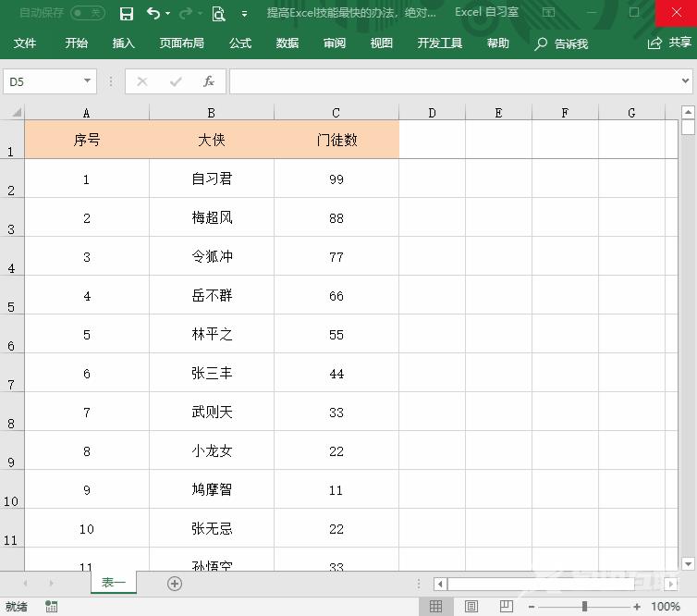Select column D header
The width and height of the screenshot is (697, 616).
[432, 113]
